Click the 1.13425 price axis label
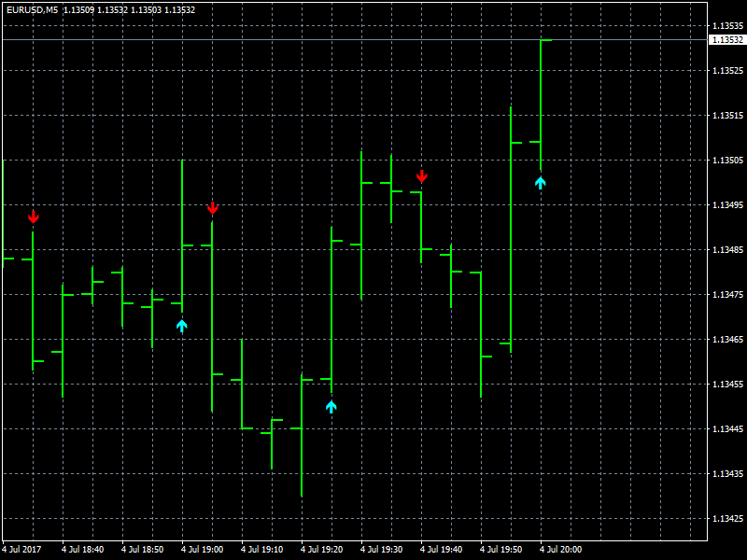 [727, 518]
